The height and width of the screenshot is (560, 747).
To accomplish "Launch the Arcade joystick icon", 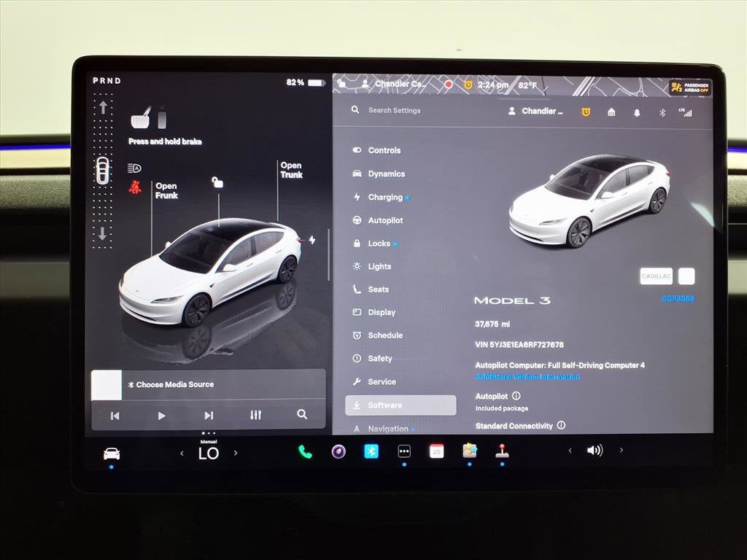I will [502, 451].
